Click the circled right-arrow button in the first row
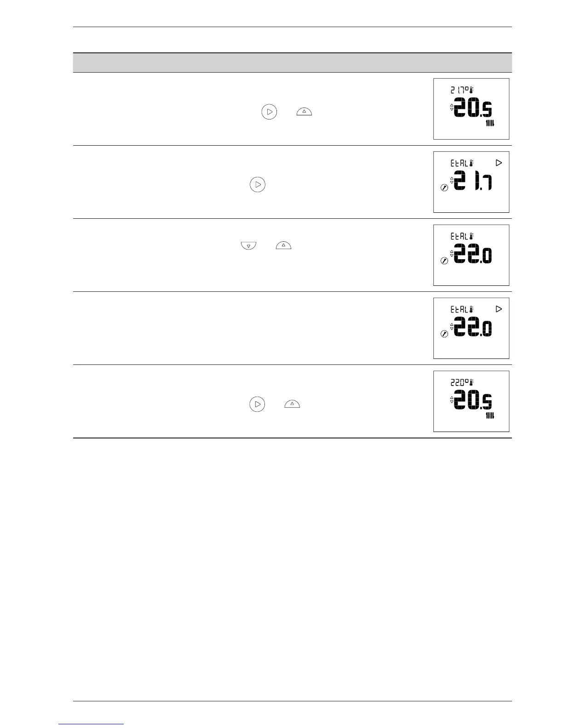Screen dimensions: 563x728 [269, 112]
